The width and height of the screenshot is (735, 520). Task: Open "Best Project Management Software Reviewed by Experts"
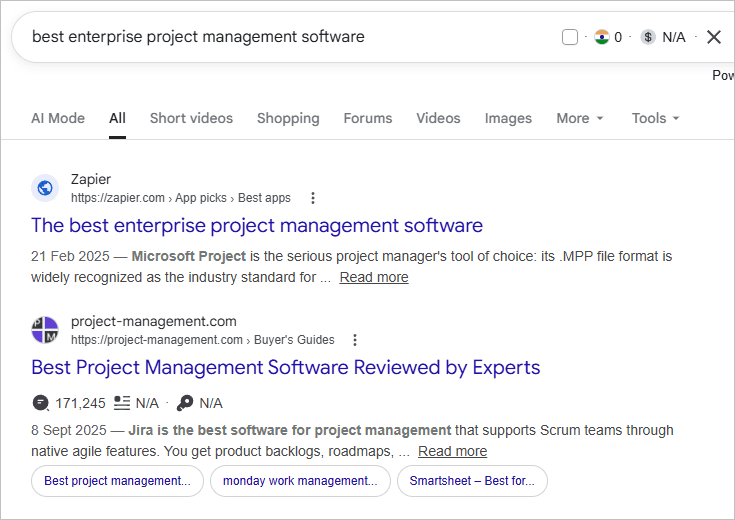(285, 367)
